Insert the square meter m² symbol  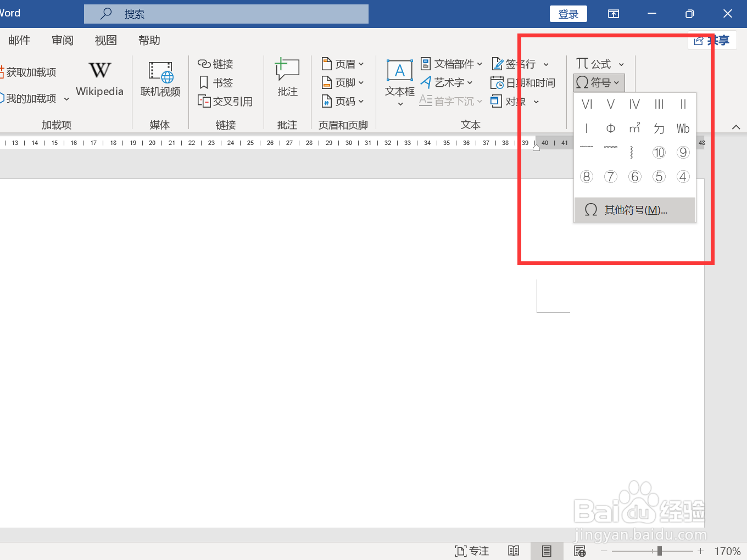point(634,128)
